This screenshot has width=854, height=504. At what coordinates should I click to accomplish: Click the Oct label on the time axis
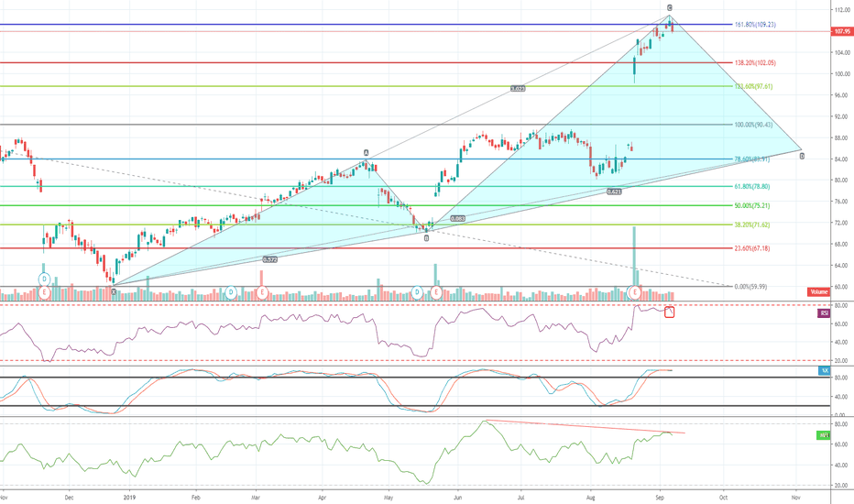point(723,498)
